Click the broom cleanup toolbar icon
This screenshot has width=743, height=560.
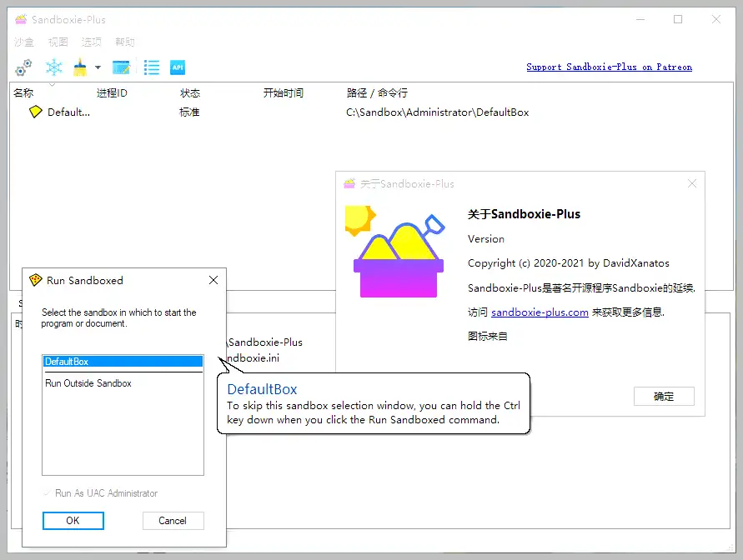80,67
